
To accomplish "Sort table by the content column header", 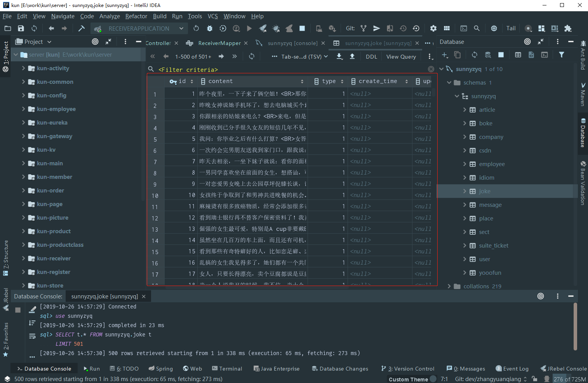I will (252, 81).
